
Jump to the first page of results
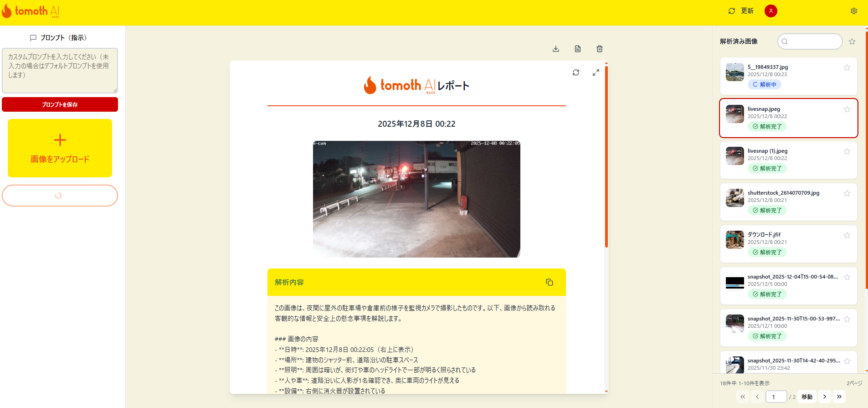click(x=743, y=397)
